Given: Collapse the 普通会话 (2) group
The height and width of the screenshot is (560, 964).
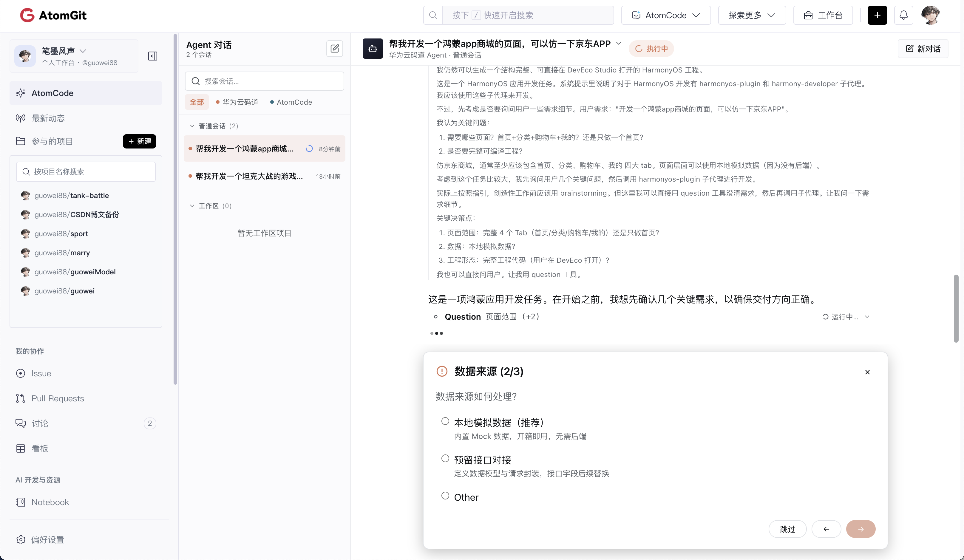Looking at the screenshot, I should coord(192,126).
